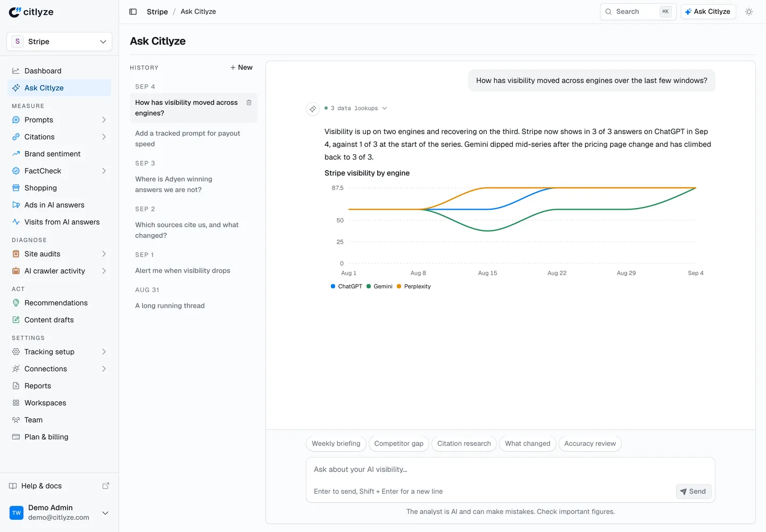This screenshot has height=532, width=766.
Task: Toggle Perplexity series in chart legend
Action: coord(414,286)
